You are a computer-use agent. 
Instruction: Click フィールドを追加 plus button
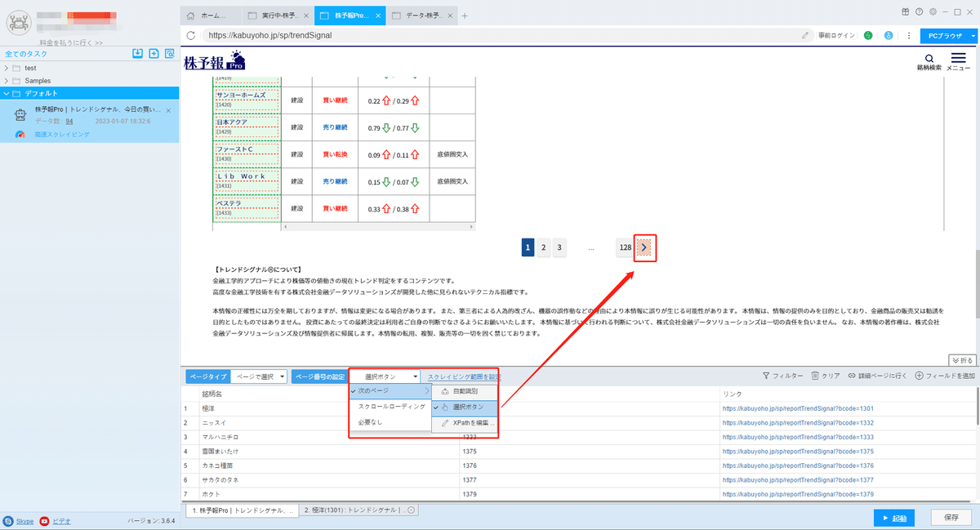945,376
